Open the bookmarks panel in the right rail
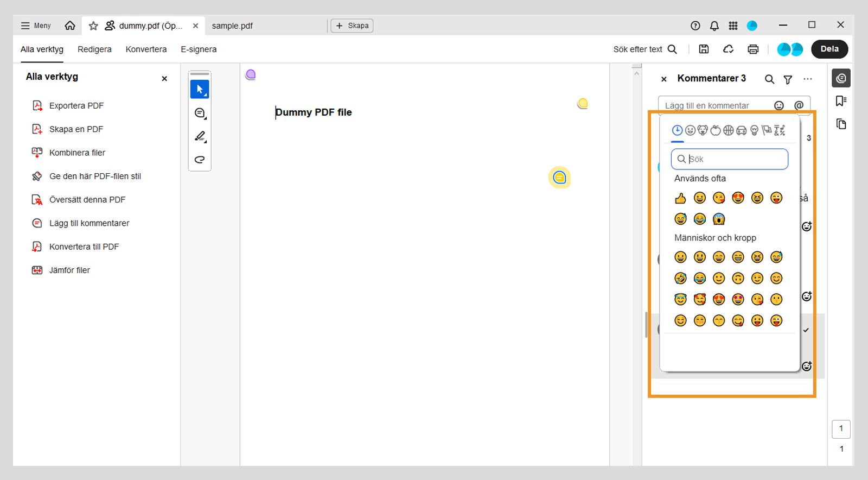 point(841,101)
